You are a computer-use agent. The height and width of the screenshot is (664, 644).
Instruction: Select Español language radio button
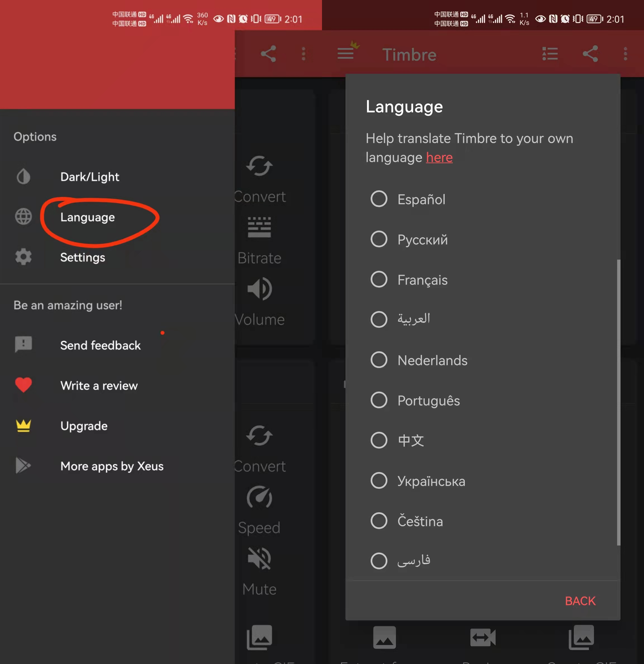(378, 199)
